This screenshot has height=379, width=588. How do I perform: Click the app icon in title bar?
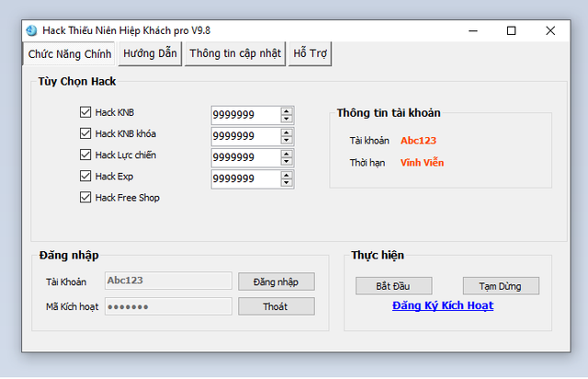[32, 30]
